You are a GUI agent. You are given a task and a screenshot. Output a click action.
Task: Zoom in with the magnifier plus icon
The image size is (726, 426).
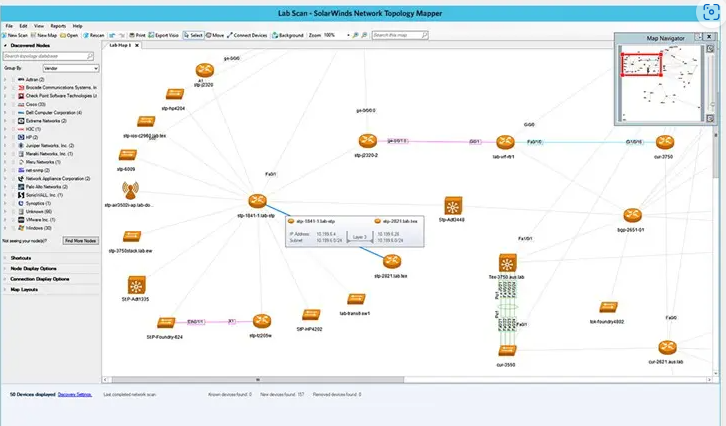click(x=356, y=35)
